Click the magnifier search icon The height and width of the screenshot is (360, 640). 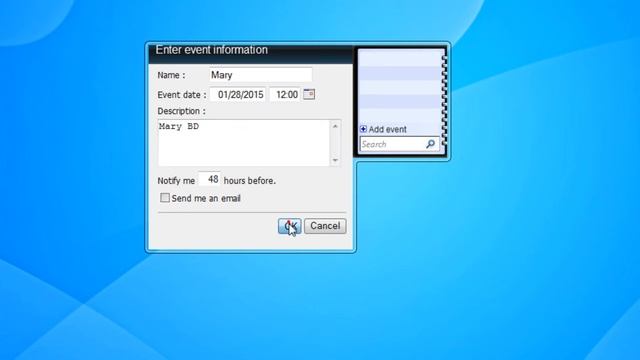pos(431,144)
